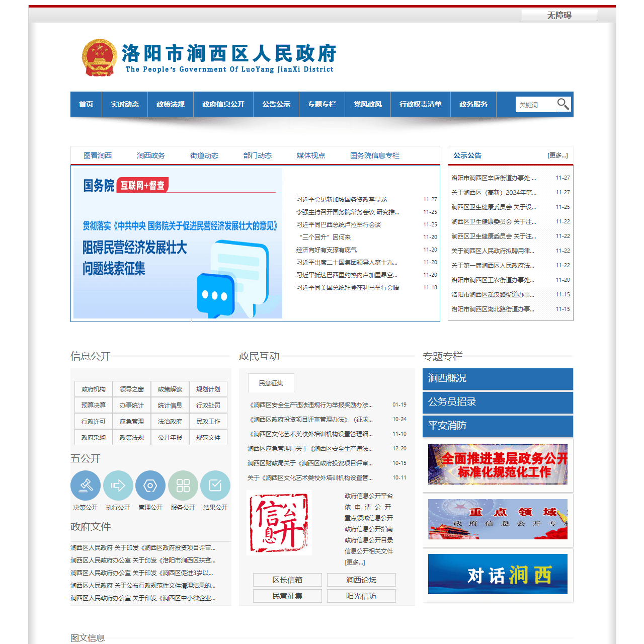
Task: Open notice 洛阳市涧西区辛店街道办事处
Action: pos(494,178)
